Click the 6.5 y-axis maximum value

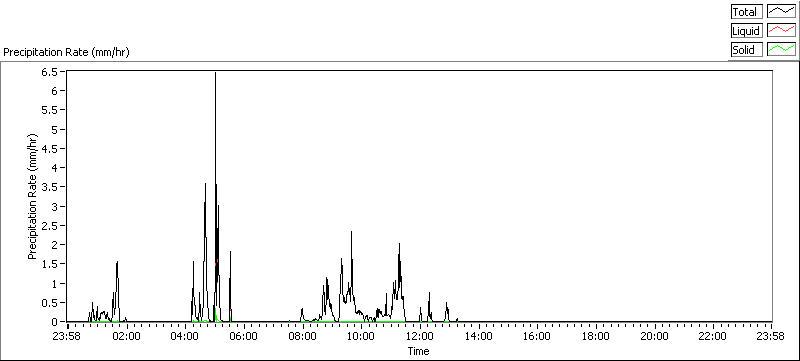pos(50,72)
